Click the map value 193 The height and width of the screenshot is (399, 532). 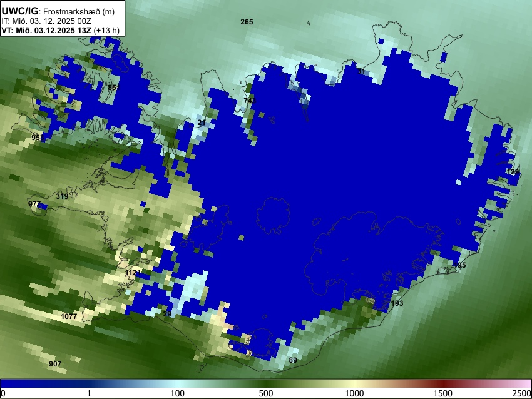[x=397, y=303]
